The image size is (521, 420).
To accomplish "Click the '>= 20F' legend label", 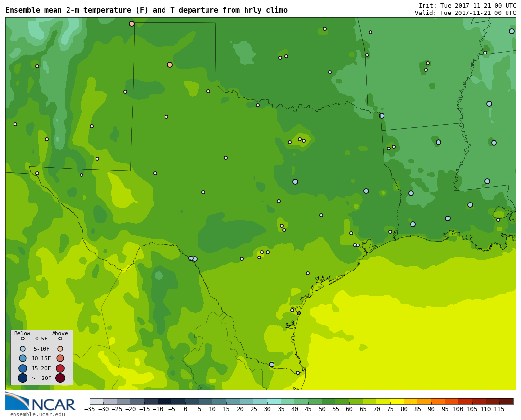I will coord(41,378).
